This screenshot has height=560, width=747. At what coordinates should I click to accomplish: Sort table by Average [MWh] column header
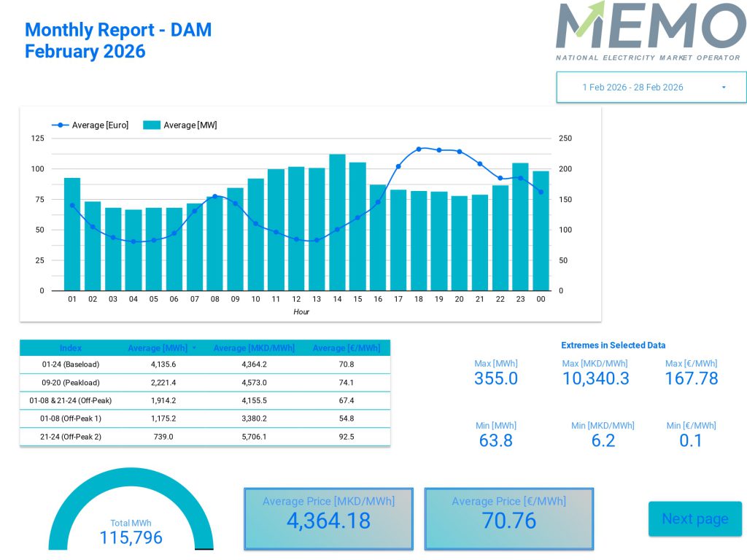[158, 348]
